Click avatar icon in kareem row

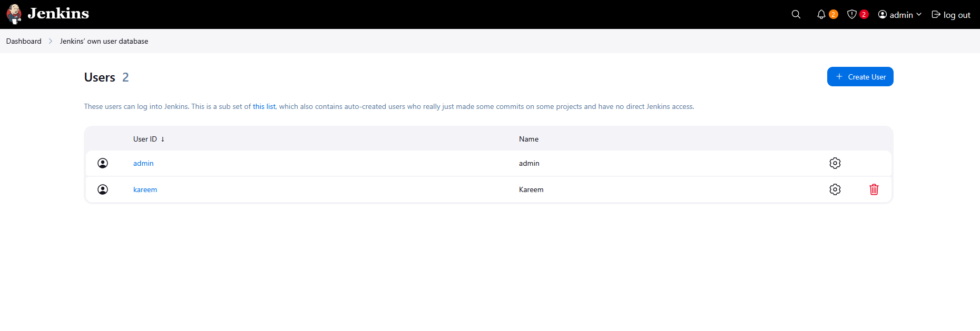[x=103, y=189]
